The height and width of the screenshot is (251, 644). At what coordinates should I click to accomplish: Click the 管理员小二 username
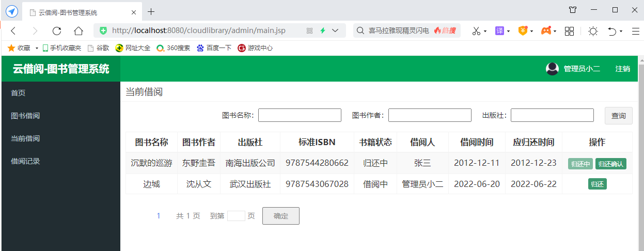(x=582, y=69)
